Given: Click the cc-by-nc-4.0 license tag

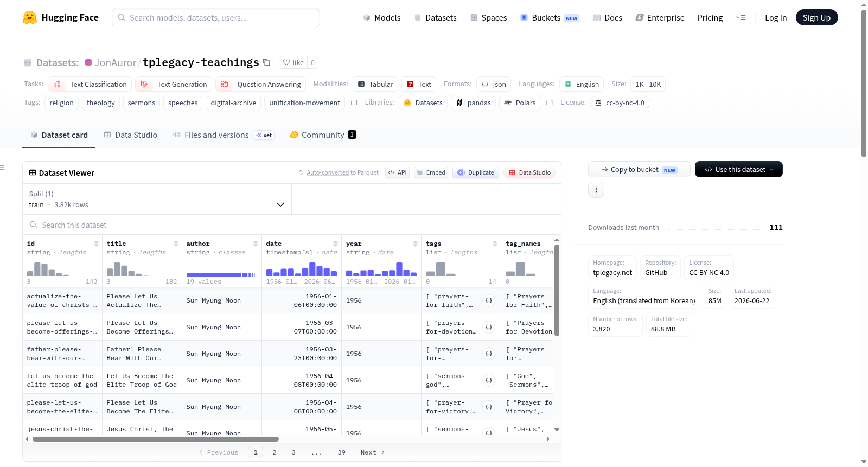Looking at the screenshot, I should click(620, 103).
